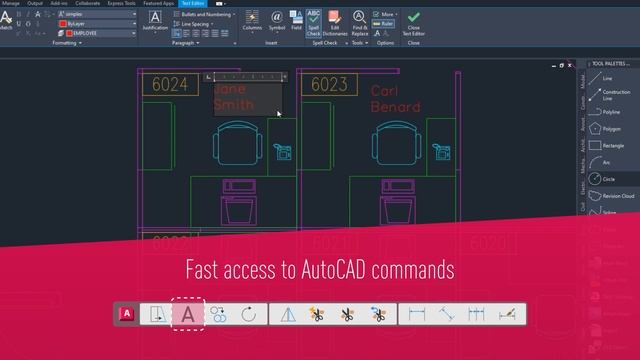Click the ruler width handle at right end
Image resolution: width=640 pixels, height=360 pixels.
click(x=284, y=77)
